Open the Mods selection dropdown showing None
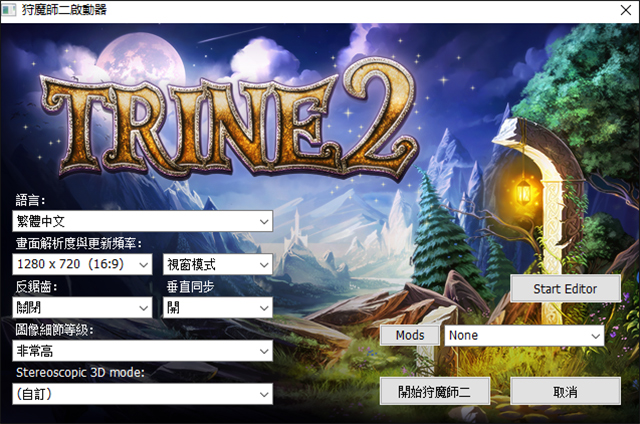The image size is (640, 424). (x=524, y=335)
